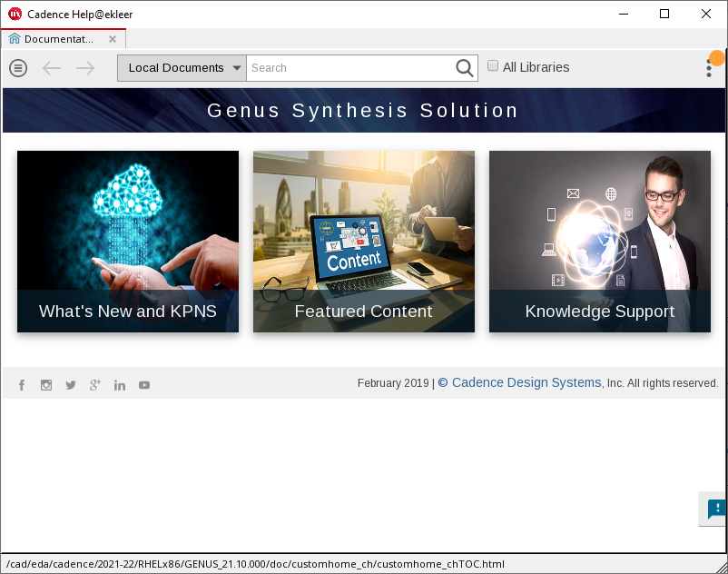The height and width of the screenshot is (574, 728).
Task: Click the feedback speech bubble icon
Action: click(716, 509)
